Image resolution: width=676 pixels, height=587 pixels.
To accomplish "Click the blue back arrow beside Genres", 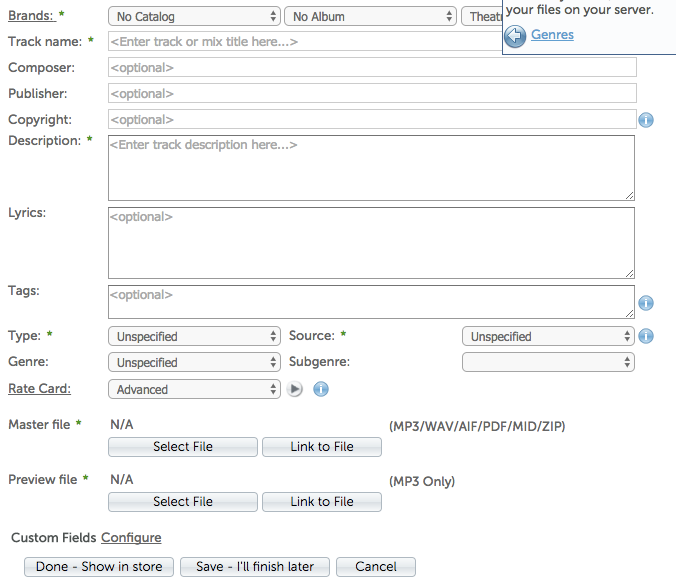I will click(x=515, y=36).
